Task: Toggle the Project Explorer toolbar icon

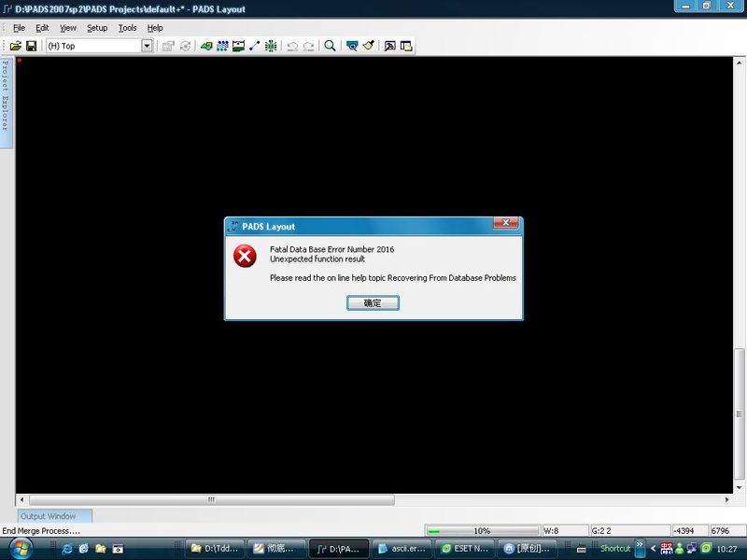Action: coord(406,46)
